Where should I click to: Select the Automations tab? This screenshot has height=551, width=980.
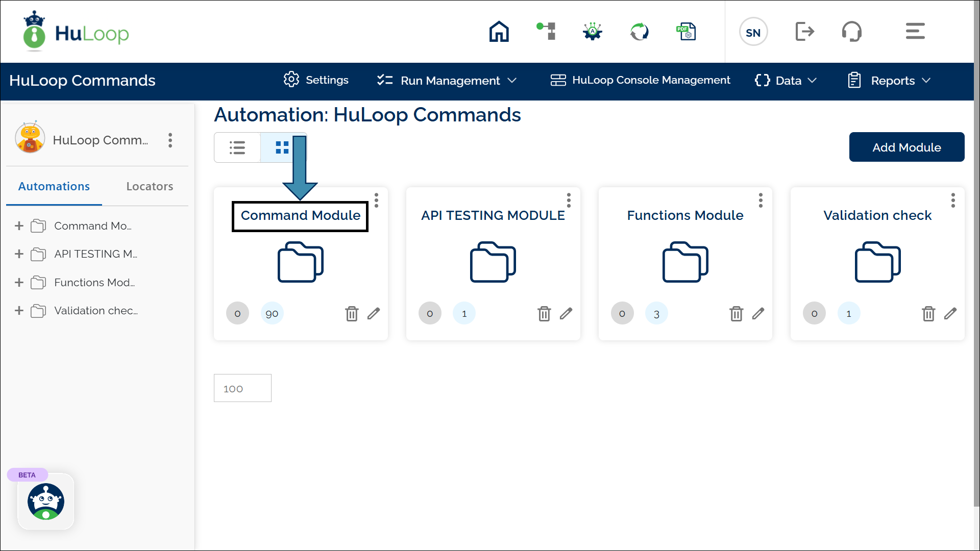coord(54,187)
